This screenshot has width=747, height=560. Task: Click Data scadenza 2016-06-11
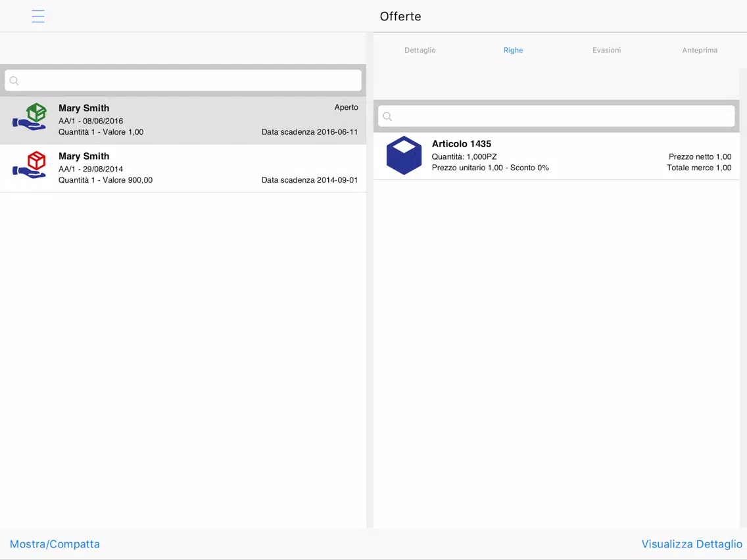pos(310,132)
